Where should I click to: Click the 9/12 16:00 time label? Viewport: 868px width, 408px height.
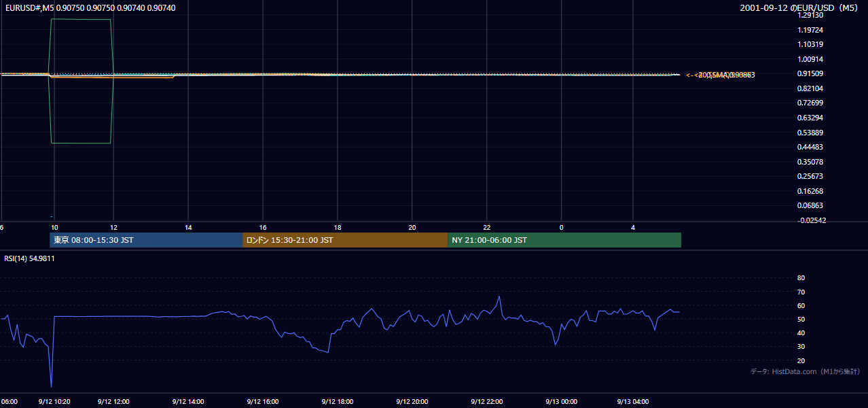click(263, 401)
